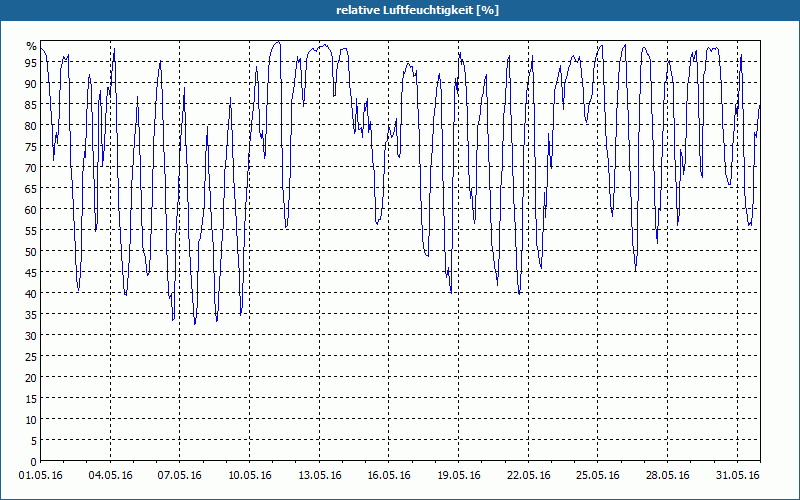The height and width of the screenshot is (500, 800).
Task: Click the y-axis value 95
Action: point(31,62)
